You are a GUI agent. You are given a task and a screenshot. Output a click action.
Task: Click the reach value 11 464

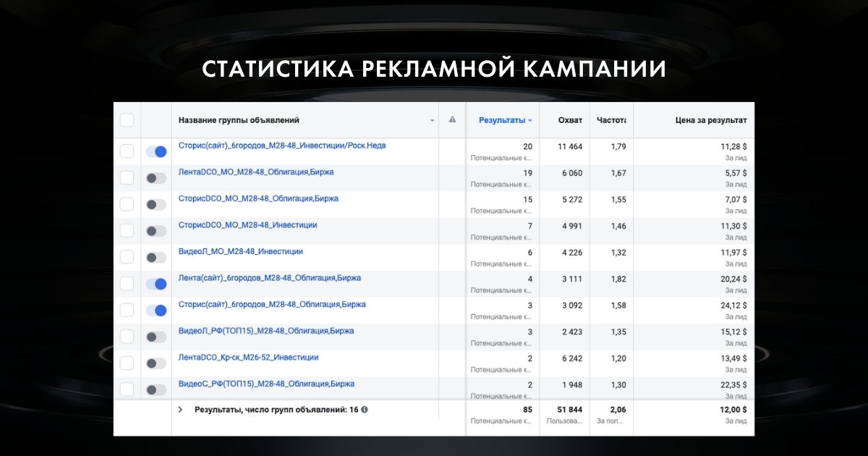point(570,146)
